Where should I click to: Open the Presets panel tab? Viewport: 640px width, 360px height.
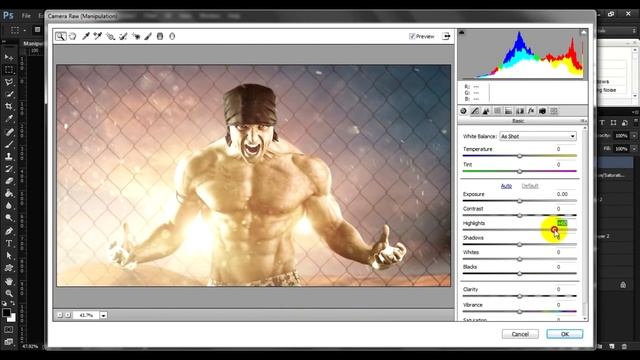554,111
